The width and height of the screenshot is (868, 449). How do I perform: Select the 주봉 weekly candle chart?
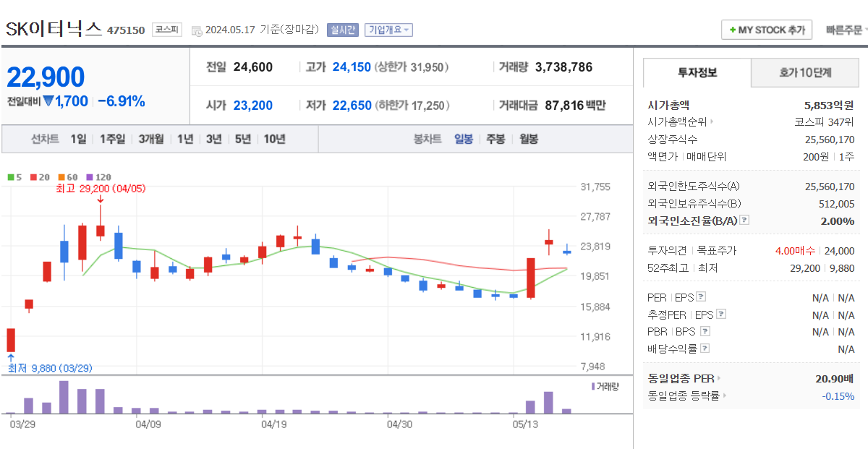pos(495,140)
